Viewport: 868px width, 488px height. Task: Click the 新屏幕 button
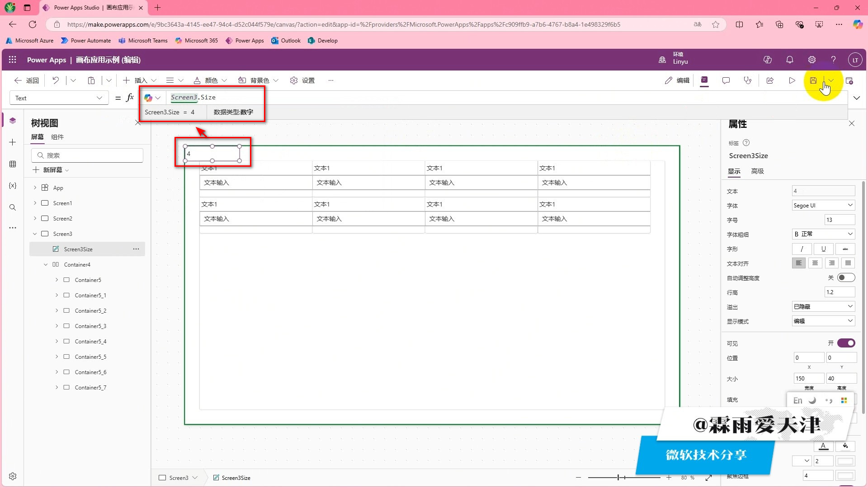click(51, 170)
